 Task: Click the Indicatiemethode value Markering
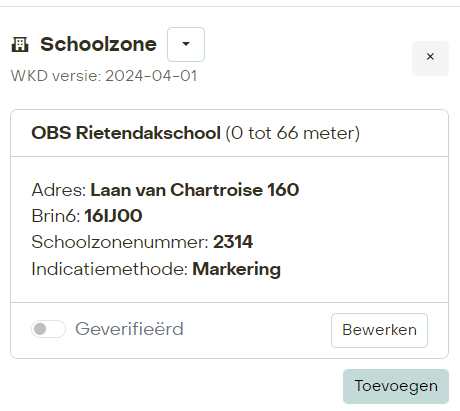237,269
